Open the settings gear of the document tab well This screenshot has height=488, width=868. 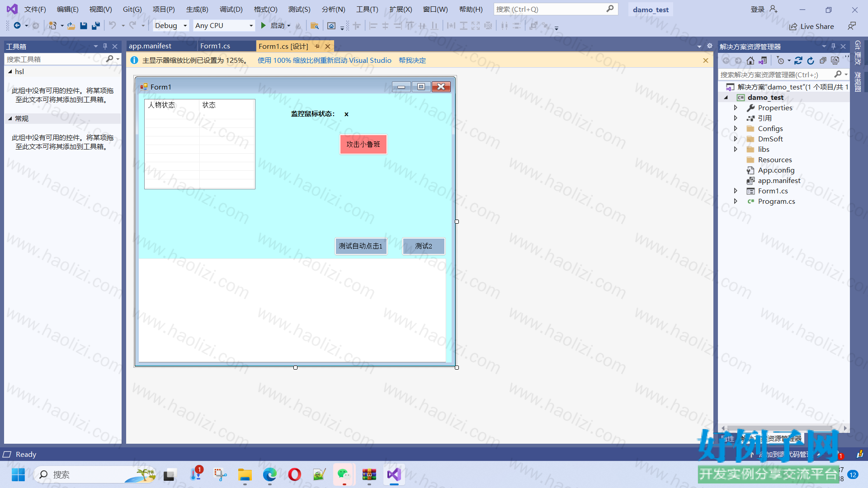pos(710,46)
